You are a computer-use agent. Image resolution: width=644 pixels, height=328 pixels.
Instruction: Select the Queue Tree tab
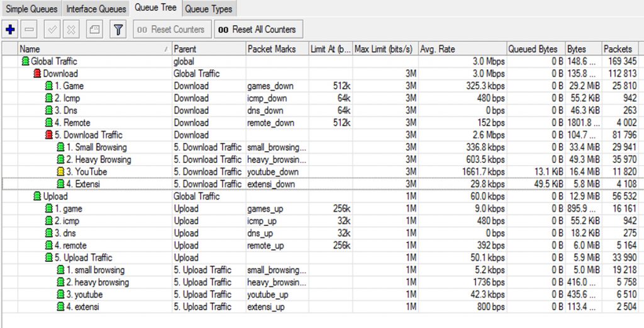coord(156,8)
